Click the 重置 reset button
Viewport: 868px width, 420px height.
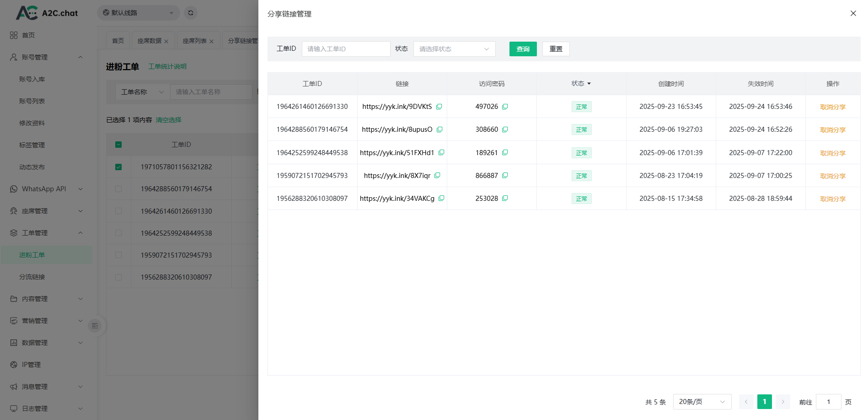[x=556, y=49]
